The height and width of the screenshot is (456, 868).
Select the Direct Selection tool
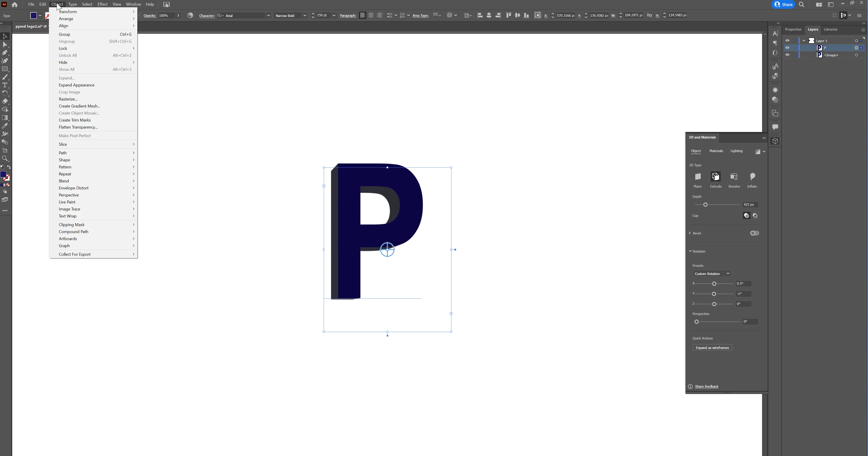pos(5,44)
